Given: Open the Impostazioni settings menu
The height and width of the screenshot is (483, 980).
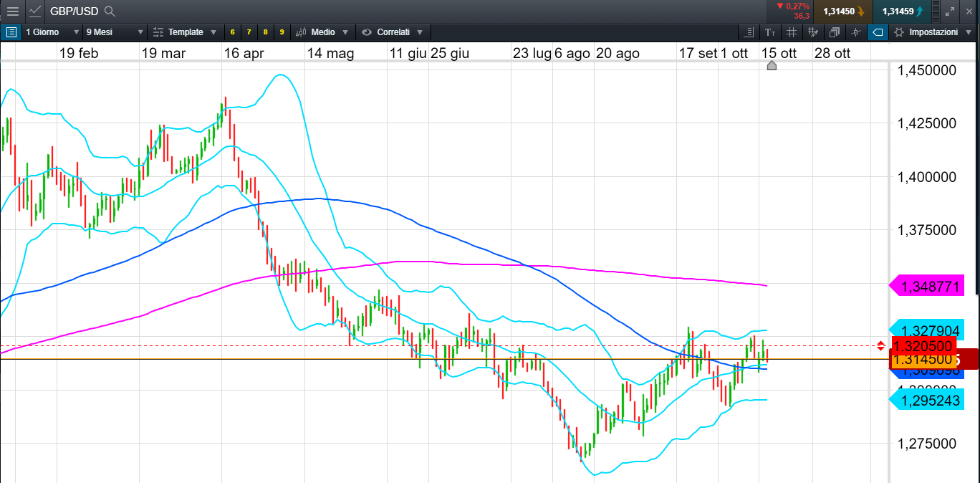Looking at the screenshot, I should 933,32.
